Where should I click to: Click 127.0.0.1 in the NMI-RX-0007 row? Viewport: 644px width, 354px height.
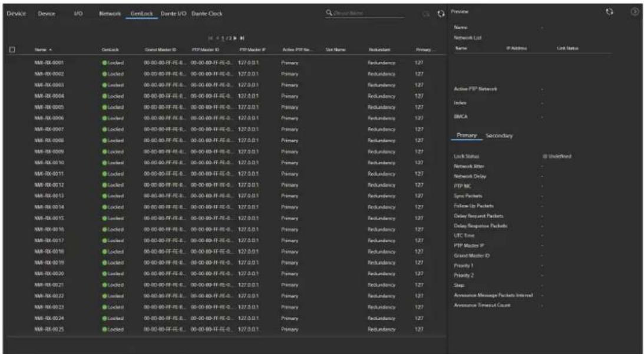(248, 130)
